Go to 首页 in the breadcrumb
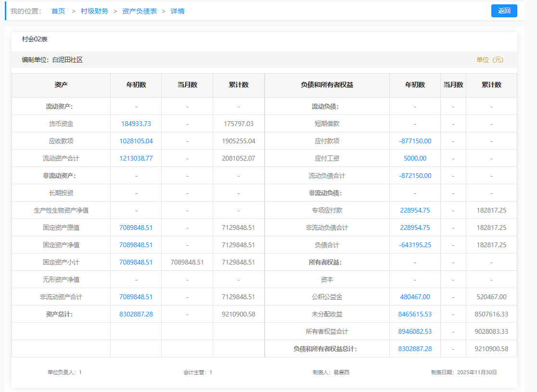This screenshot has width=537, height=392. click(58, 11)
